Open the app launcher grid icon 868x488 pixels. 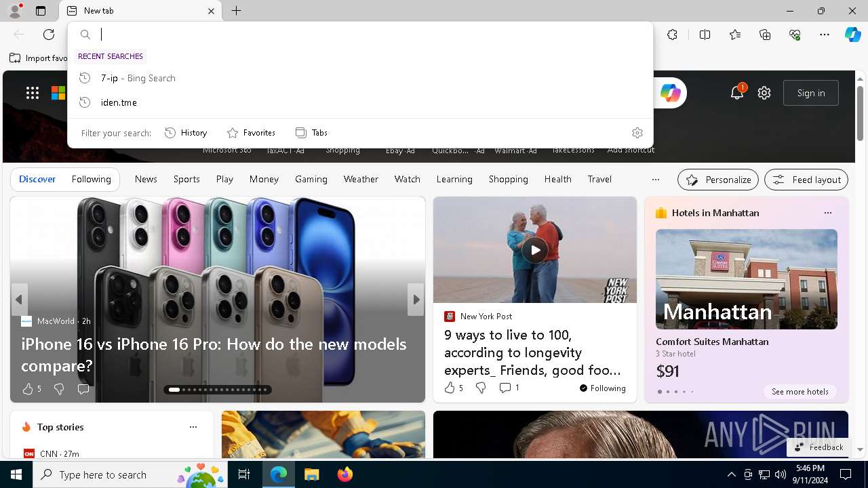pos(33,93)
